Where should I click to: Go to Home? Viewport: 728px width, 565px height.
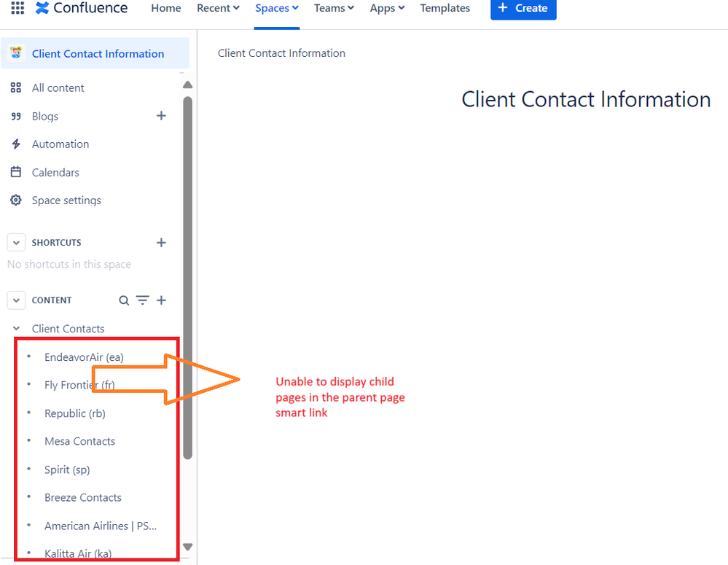click(165, 8)
